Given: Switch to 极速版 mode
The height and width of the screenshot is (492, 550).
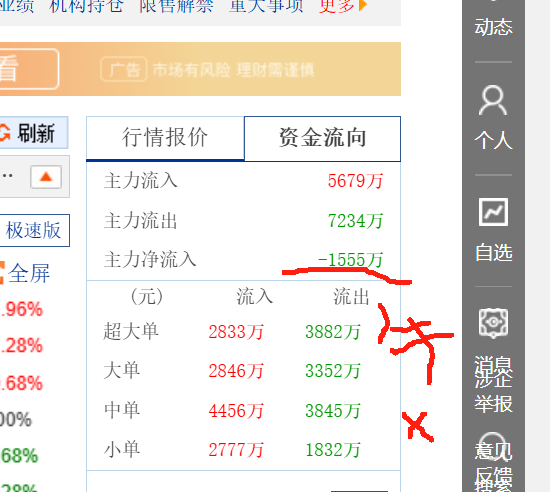Looking at the screenshot, I should coord(34,230).
